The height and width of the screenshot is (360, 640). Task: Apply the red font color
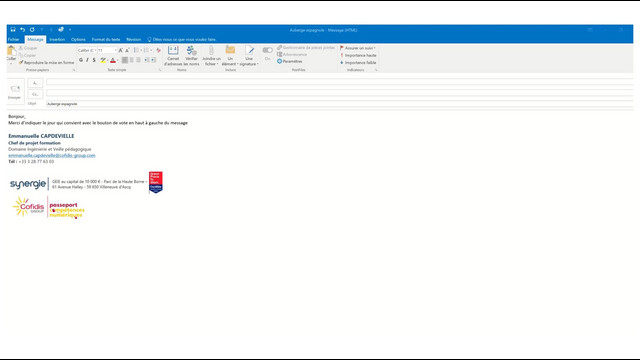tap(113, 60)
